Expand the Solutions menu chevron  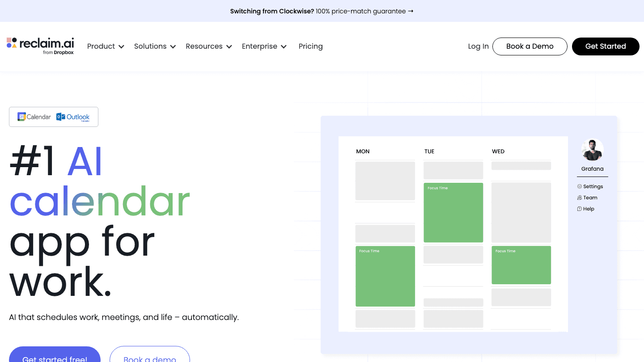coord(173,46)
